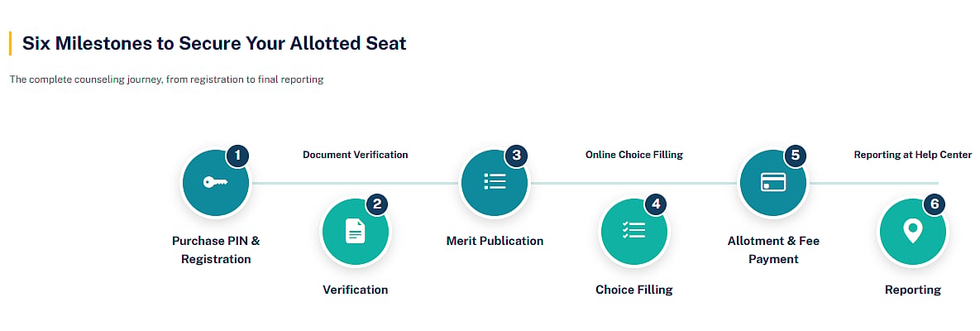980x331 pixels.
Task: Click the Verification step label
Action: coord(355,290)
